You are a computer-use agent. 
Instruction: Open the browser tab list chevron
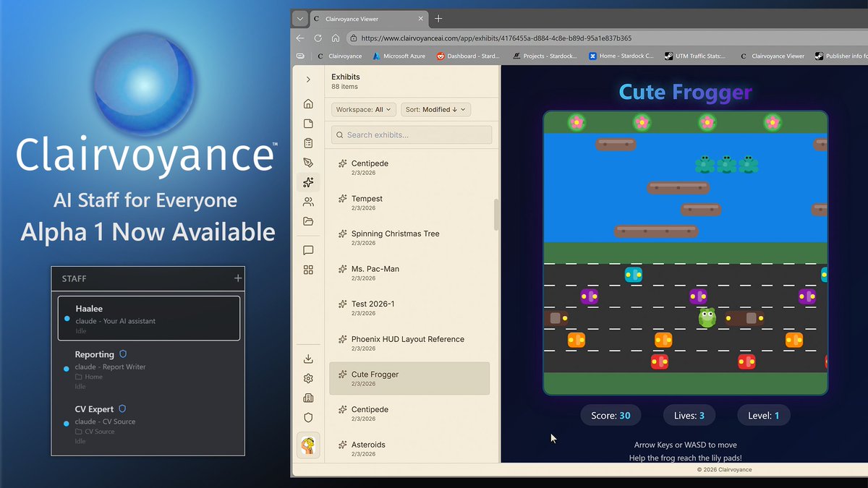pos(299,19)
